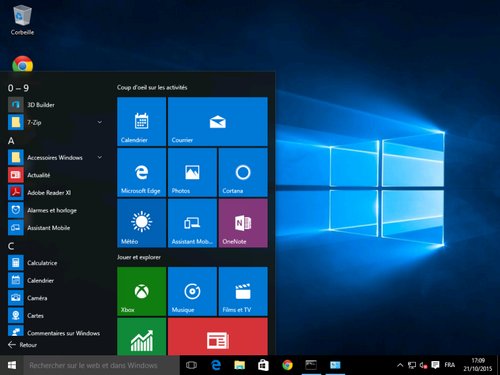Open the Xbox tile

[x=142, y=291]
